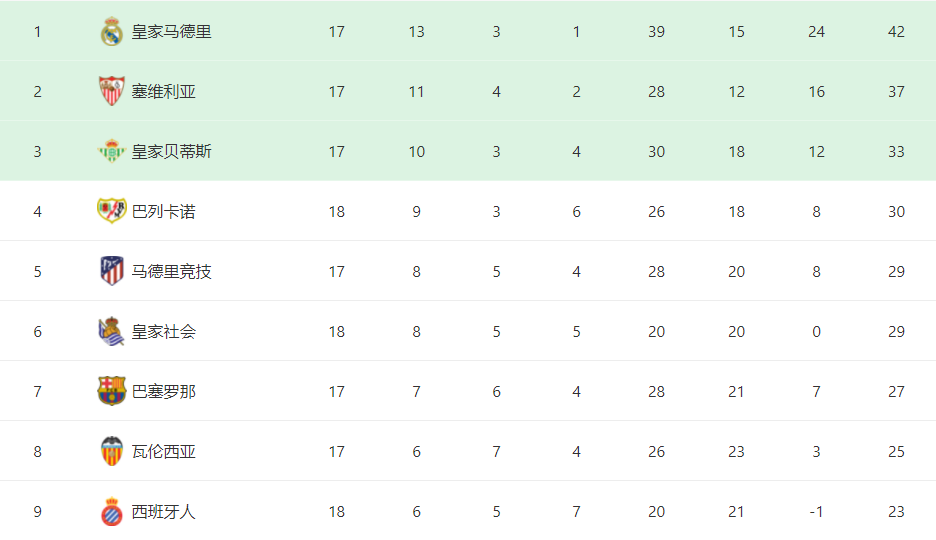Click the Real Madrid crest icon
Screen dimensions: 936x540
click(x=112, y=32)
